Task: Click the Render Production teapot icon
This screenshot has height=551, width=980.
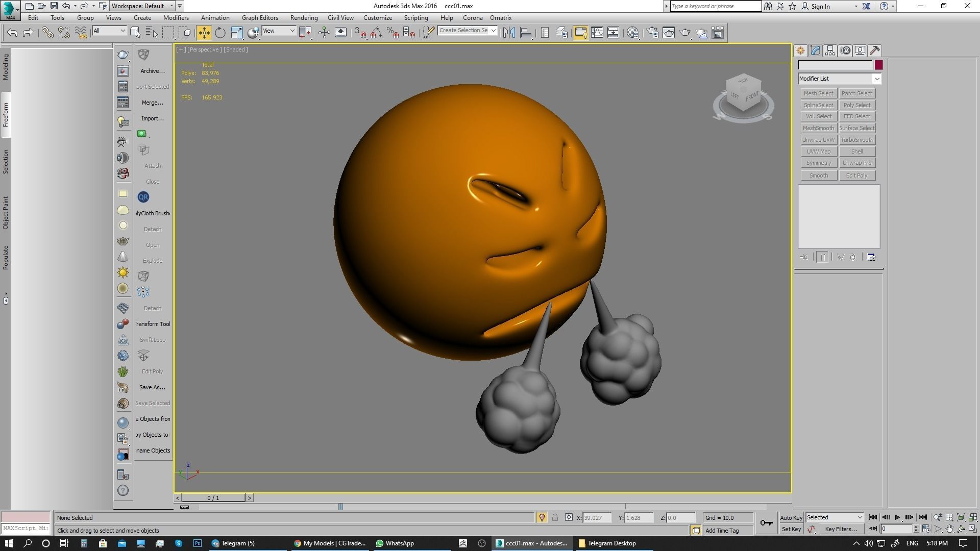Action: pos(685,33)
